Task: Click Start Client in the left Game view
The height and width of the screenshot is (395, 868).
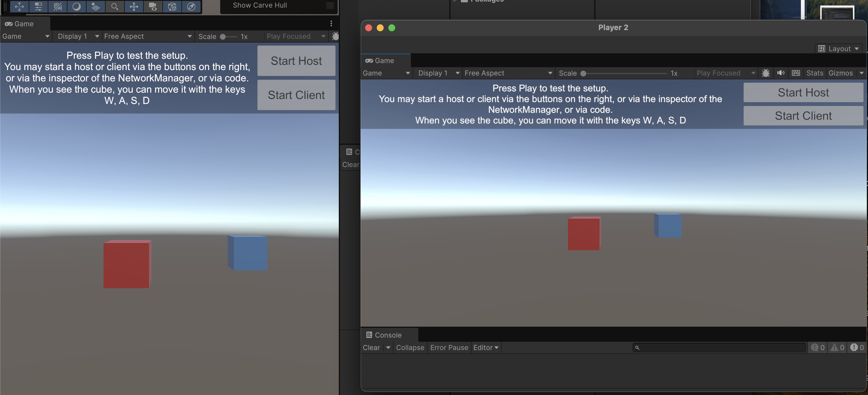Action: coord(296,95)
